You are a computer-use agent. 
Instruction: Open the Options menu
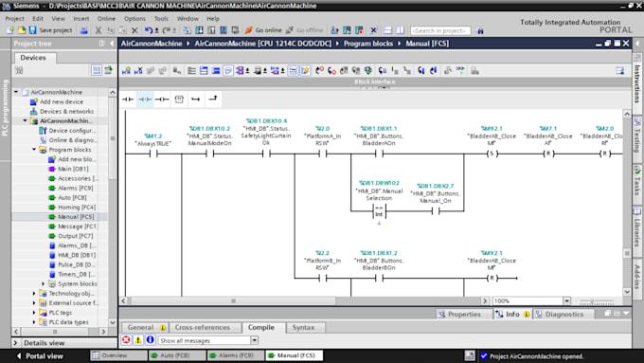click(x=134, y=19)
